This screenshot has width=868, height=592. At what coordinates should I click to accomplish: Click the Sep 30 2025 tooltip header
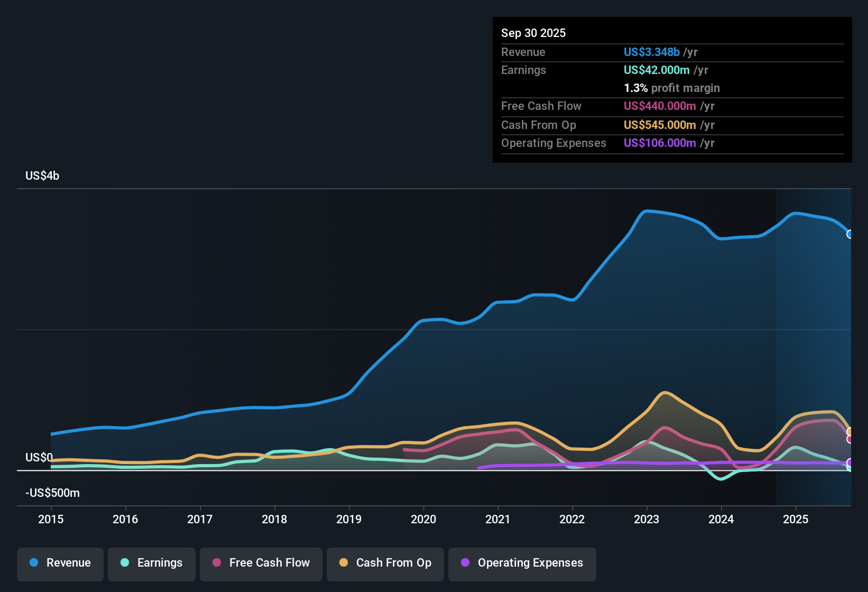point(533,33)
